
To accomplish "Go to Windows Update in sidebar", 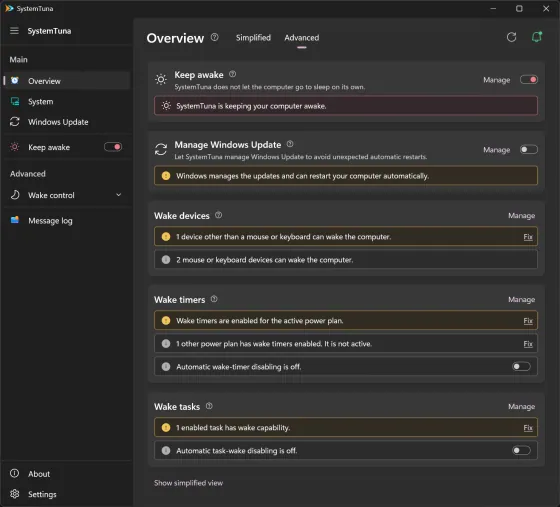I will 67,122.
